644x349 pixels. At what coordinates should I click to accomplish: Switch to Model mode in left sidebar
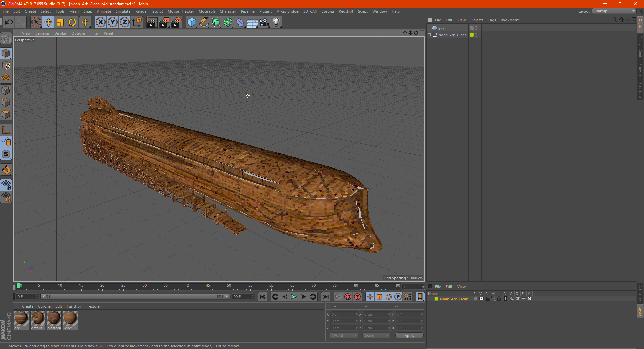coord(6,53)
